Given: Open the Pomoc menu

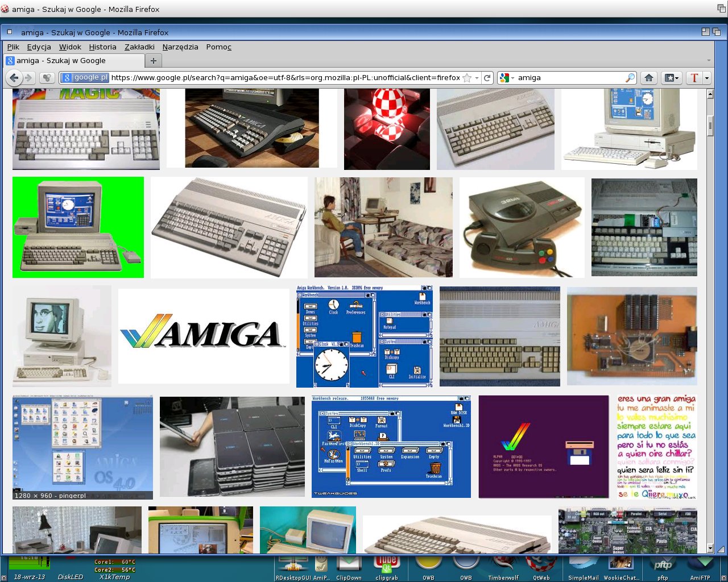Looking at the screenshot, I should coord(218,47).
